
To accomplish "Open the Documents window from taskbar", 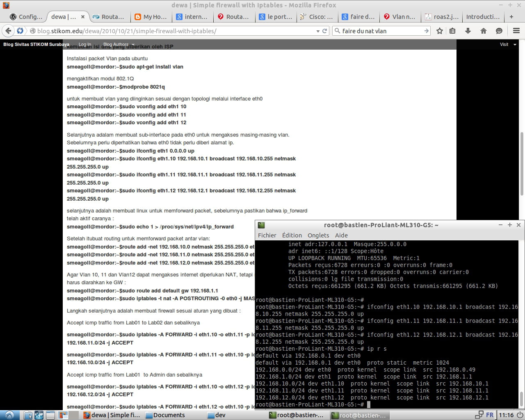I will (169, 415).
